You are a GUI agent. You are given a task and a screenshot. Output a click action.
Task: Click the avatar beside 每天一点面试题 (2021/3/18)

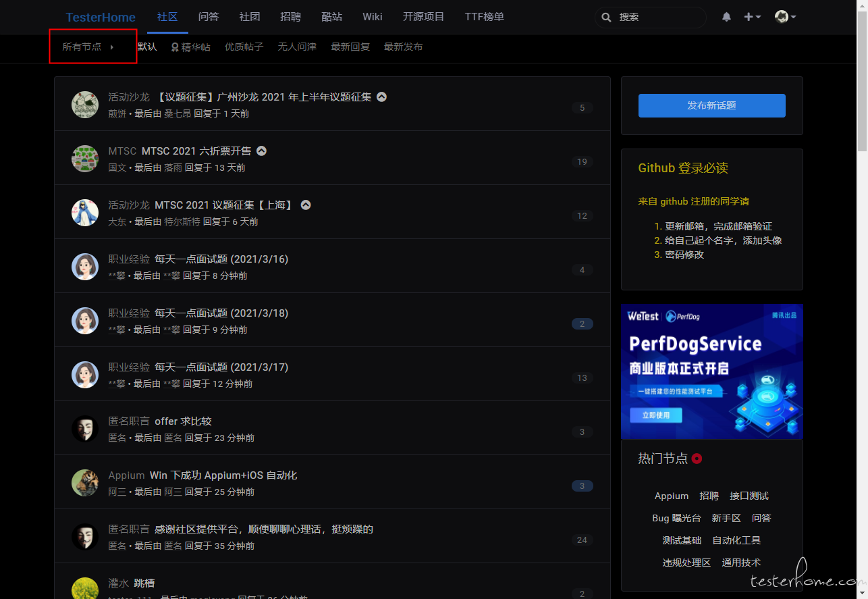point(85,320)
